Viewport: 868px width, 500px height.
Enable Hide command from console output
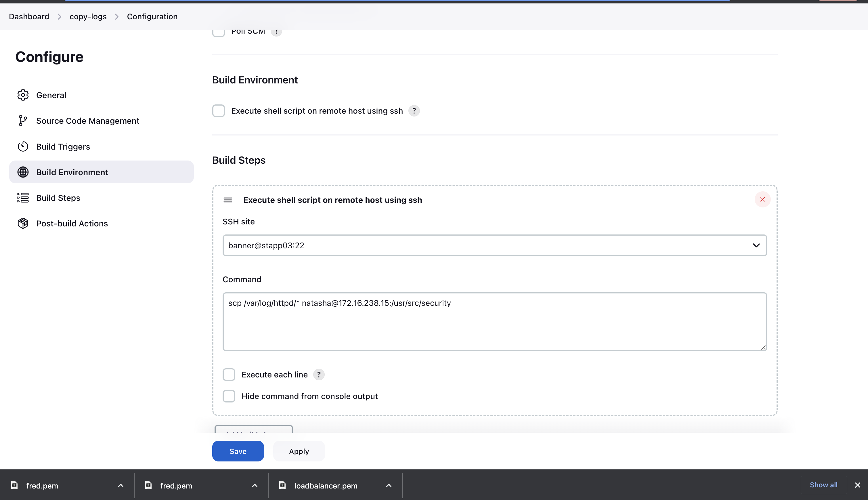pyautogui.click(x=229, y=396)
